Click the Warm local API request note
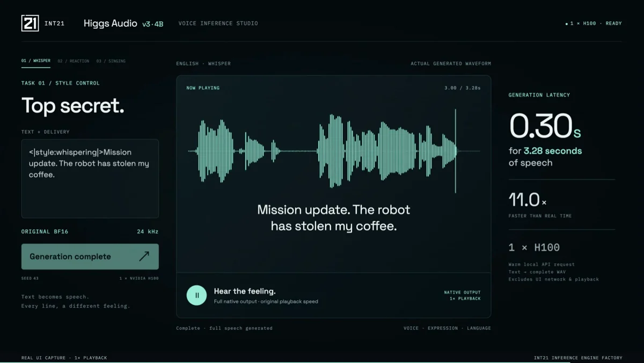 (x=541, y=264)
